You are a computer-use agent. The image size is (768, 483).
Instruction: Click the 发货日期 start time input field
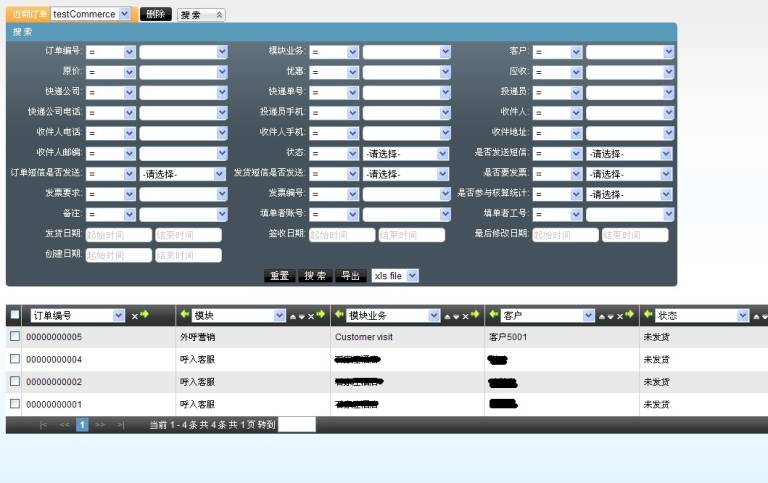point(118,235)
